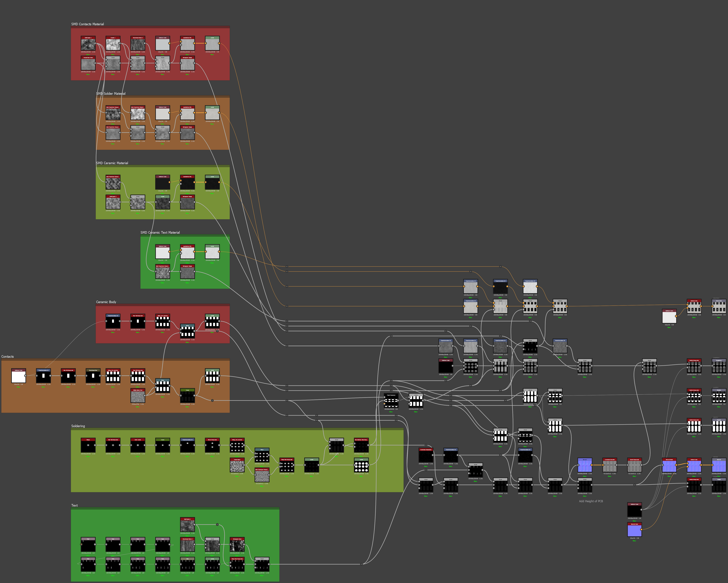Select the Pixel Processor node
The width and height of the screenshot is (728, 583).
[391, 401]
